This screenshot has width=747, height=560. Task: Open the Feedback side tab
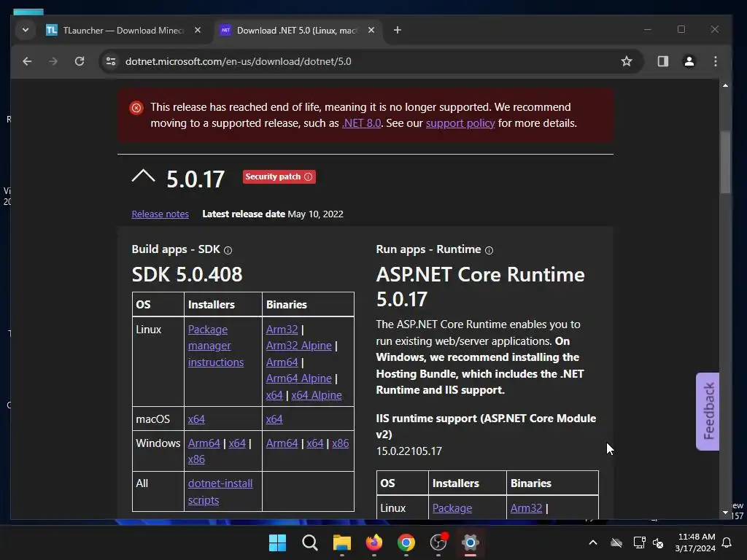[x=708, y=411]
